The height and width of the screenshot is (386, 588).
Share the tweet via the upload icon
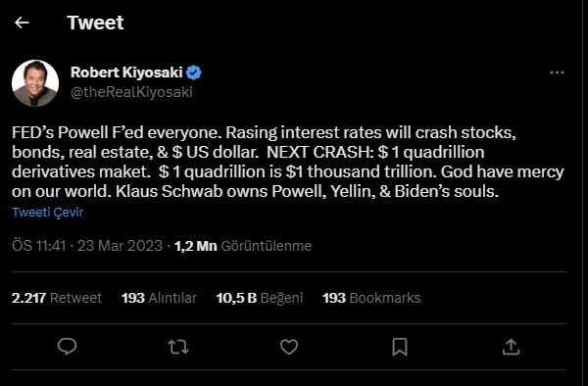511,347
